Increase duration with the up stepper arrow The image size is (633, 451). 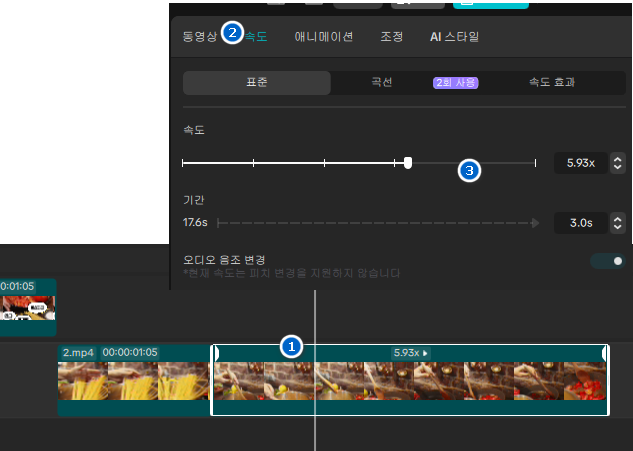[x=618, y=218]
